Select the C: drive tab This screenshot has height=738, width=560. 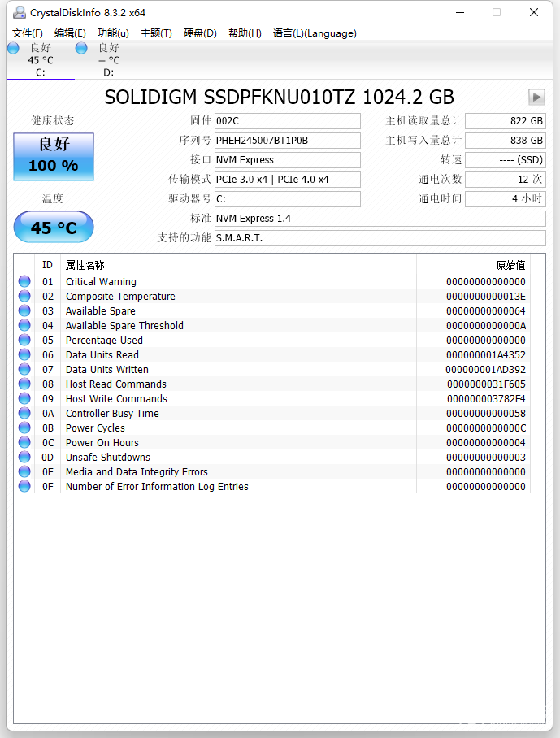tap(41, 60)
